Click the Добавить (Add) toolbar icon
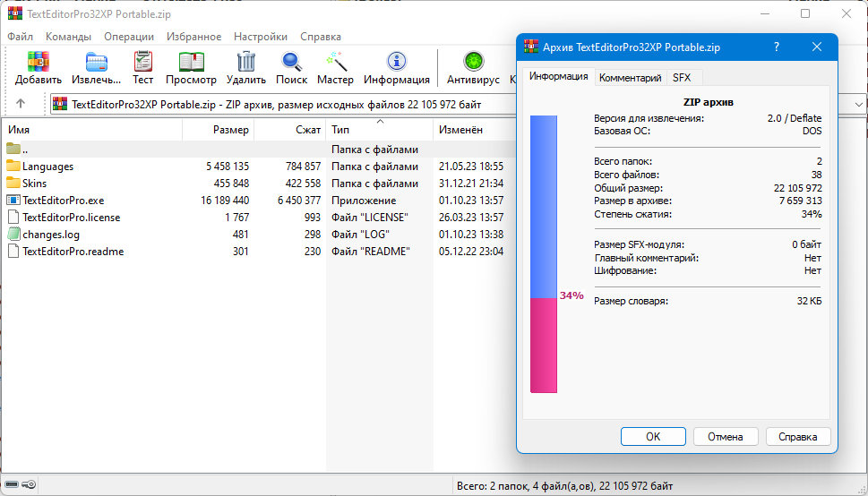 [x=39, y=62]
